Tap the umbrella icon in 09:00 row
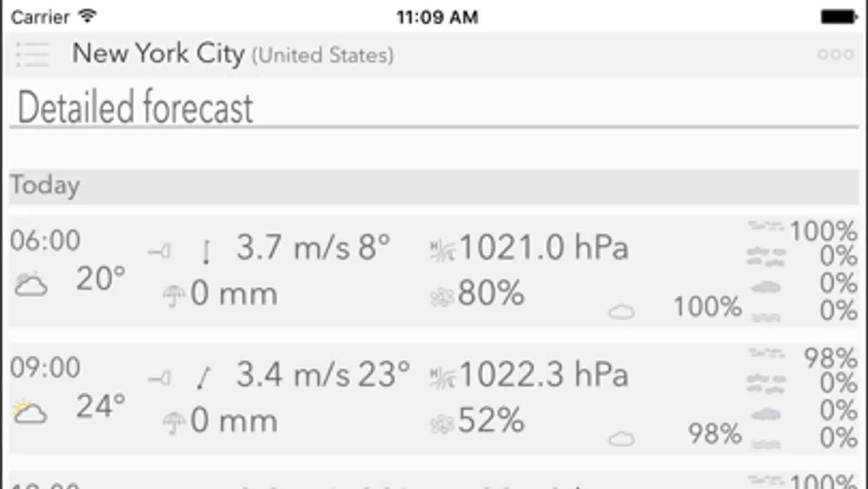 click(174, 423)
